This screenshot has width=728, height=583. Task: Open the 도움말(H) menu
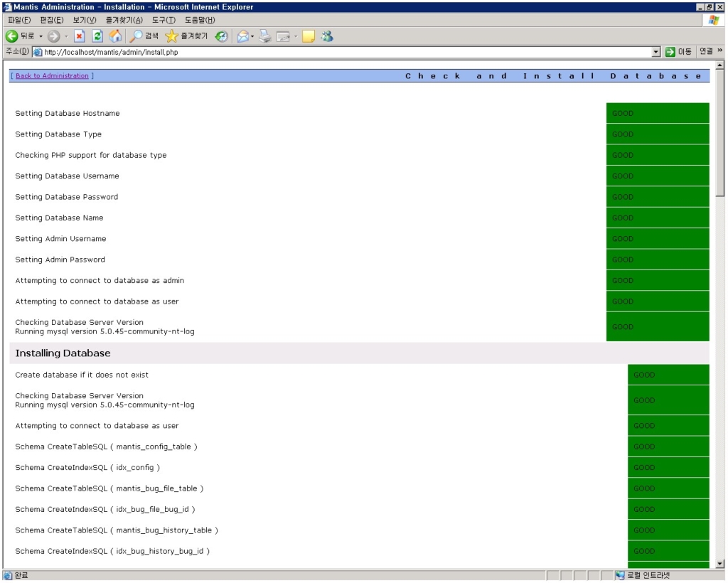200,20
